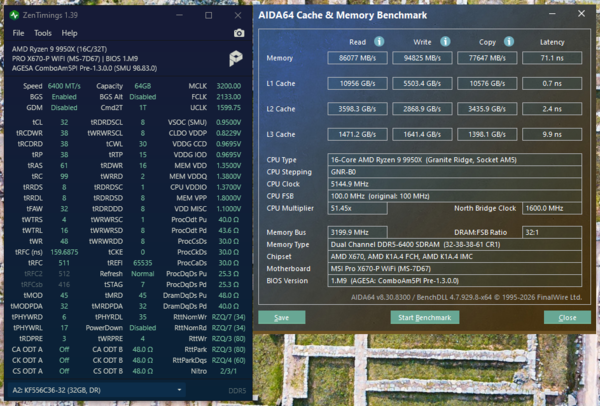Close the AIDA64 window using the X

[x=581, y=14]
